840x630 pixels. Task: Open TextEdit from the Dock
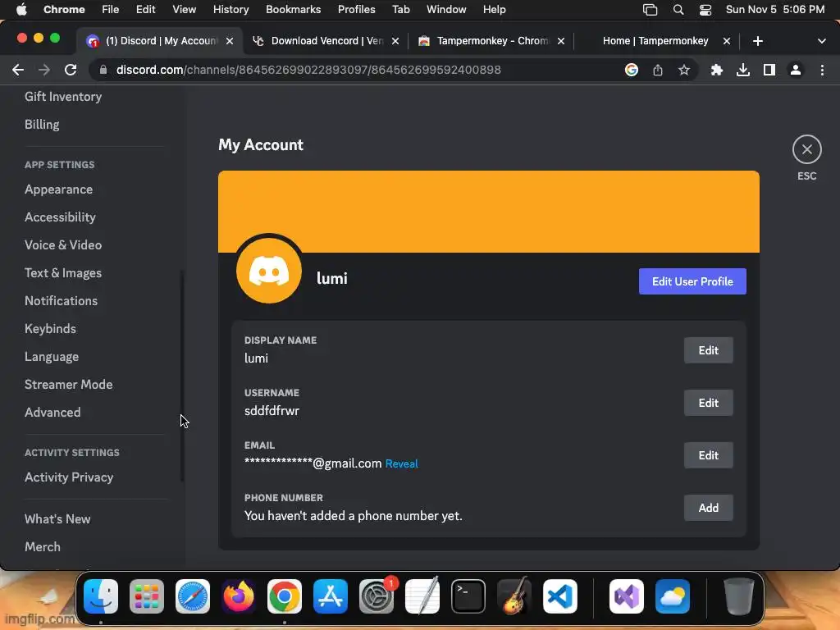coord(422,596)
